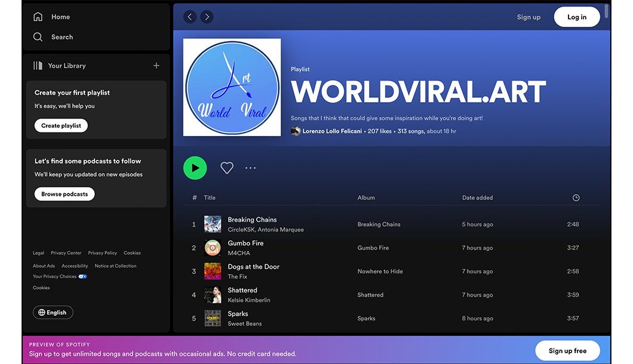Open the World Viral Art playlist cover
This screenshot has height=364, width=633.
[232, 87]
